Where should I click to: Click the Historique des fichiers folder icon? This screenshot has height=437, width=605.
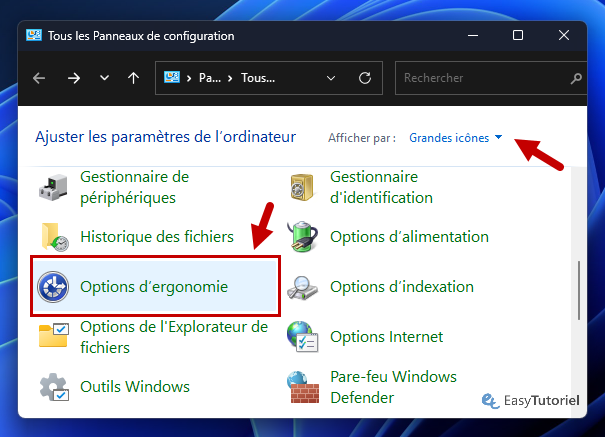(54, 237)
